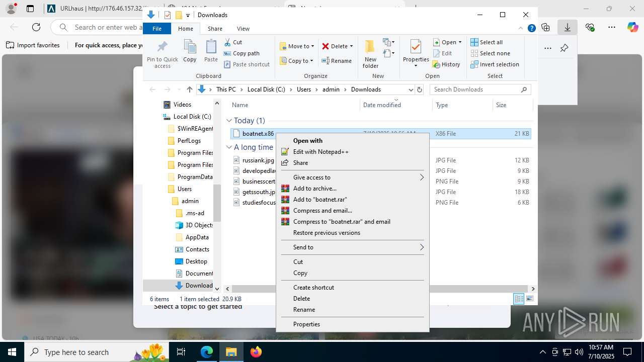Expand the Send to submenu
This screenshot has width=644, height=362.
click(352, 247)
